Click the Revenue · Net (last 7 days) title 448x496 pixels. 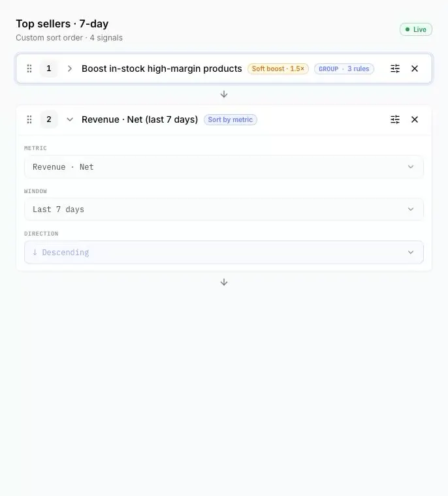coord(140,119)
